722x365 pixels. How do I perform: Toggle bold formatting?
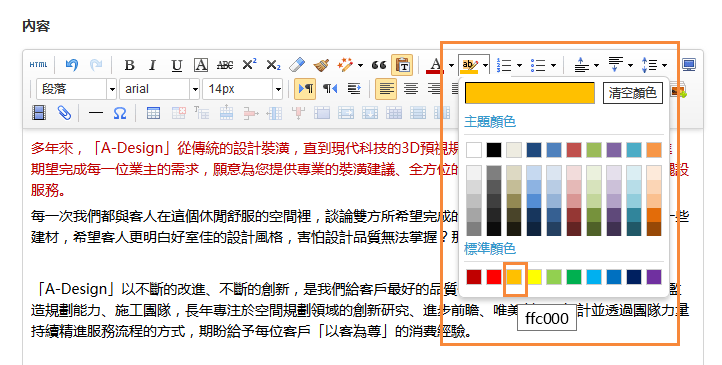[129, 65]
